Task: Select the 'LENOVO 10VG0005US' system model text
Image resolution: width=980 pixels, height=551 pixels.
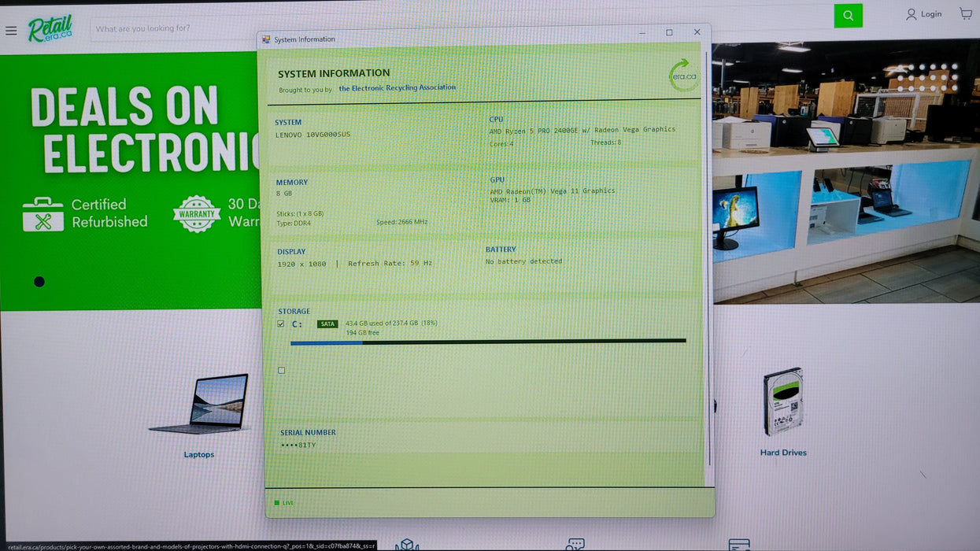Action: click(x=312, y=135)
